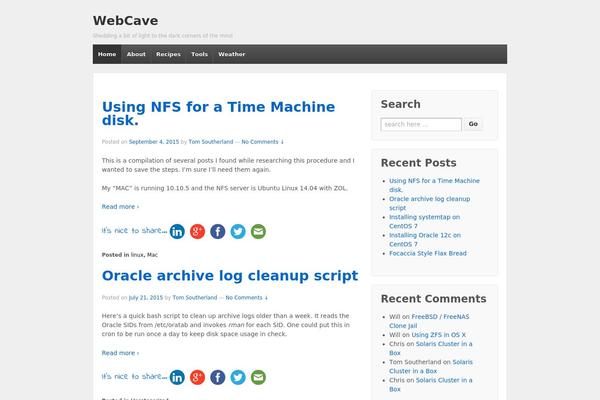Click No Comments on the NFS post
600x400 pixels.
point(262,142)
